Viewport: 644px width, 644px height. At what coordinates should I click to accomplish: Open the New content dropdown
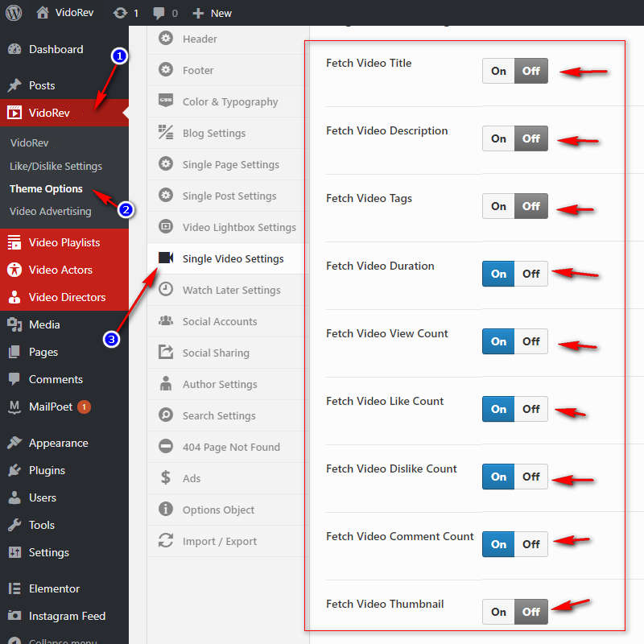[213, 13]
